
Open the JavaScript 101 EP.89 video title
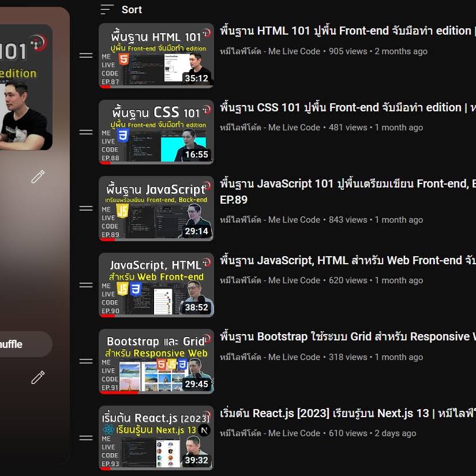(348, 192)
